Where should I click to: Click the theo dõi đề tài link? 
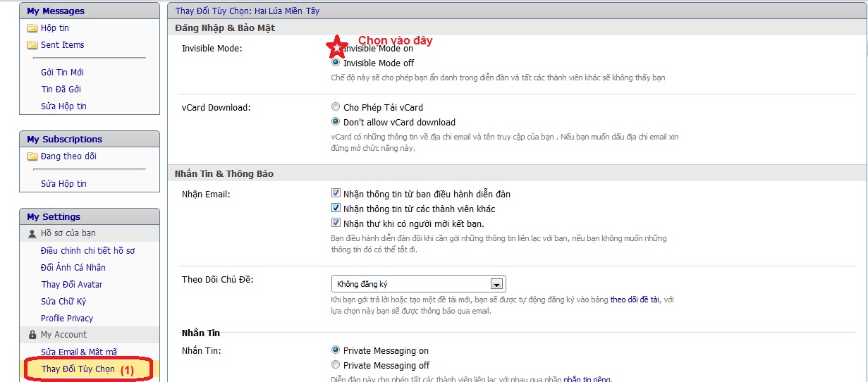[635, 300]
